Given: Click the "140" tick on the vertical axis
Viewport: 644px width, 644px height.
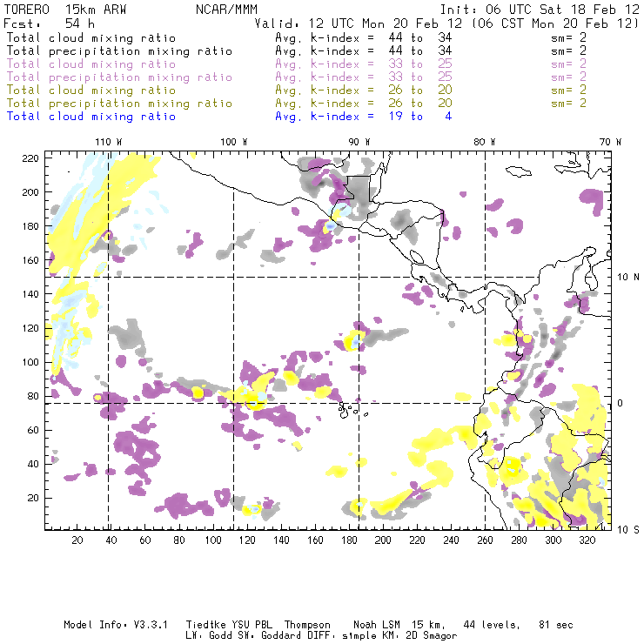Looking at the screenshot, I should pyautogui.click(x=30, y=294).
